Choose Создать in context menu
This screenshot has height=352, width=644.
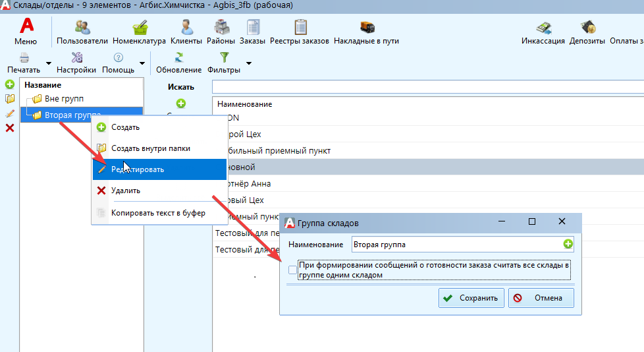click(159, 127)
